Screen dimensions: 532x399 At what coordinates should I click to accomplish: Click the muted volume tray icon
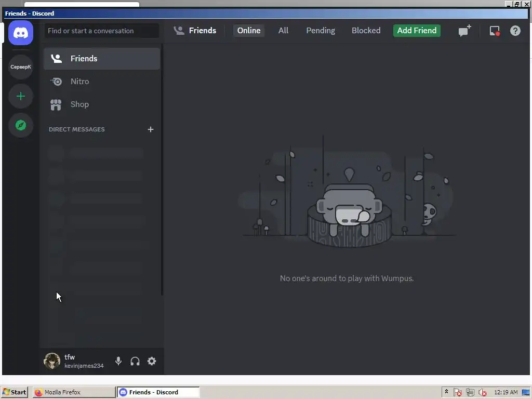tap(482, 393)
